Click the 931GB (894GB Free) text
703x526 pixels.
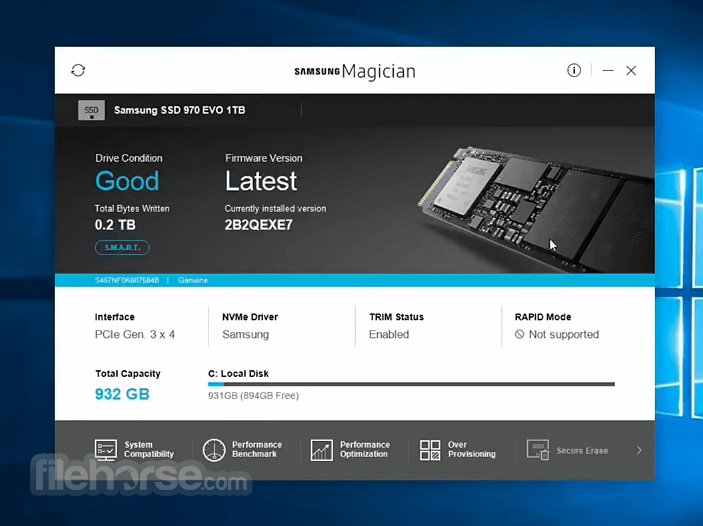253,396
